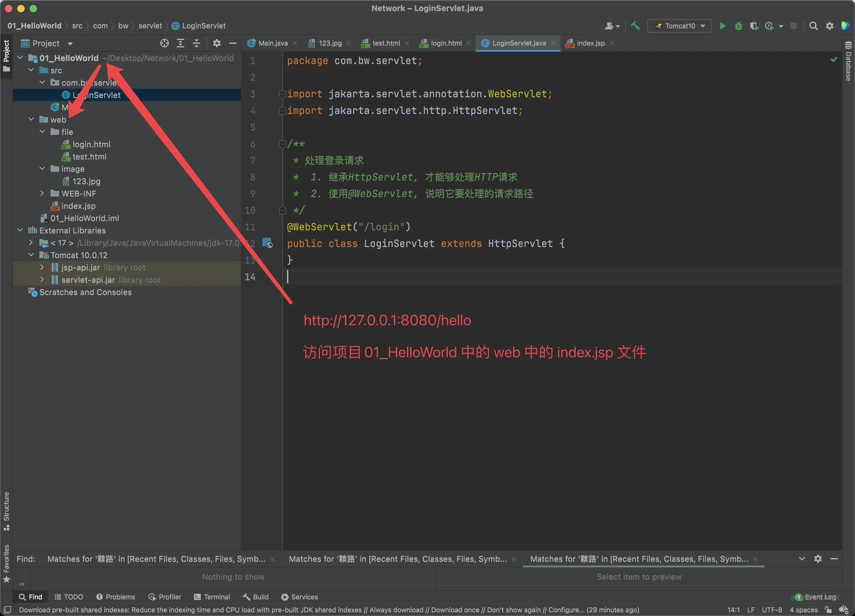Open the Services tool window
This screenshot has width=855, height=616.
pos(300,597)
